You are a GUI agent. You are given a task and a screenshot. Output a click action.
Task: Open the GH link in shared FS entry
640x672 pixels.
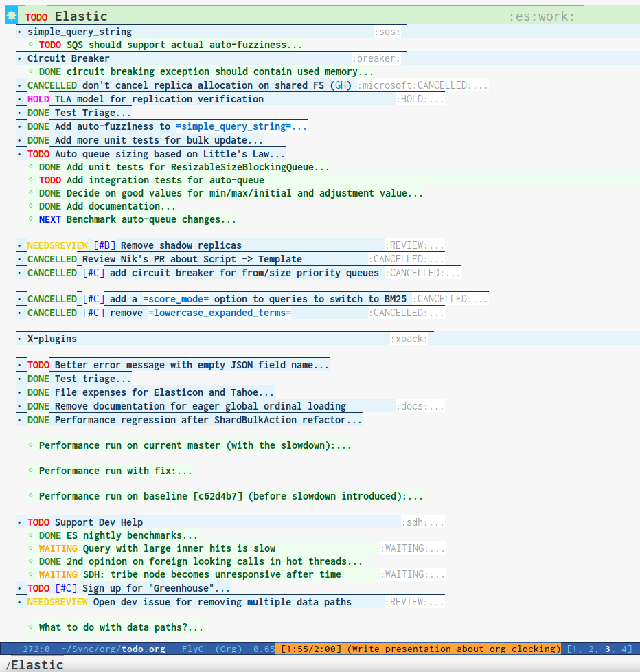(x=341, y=85)
